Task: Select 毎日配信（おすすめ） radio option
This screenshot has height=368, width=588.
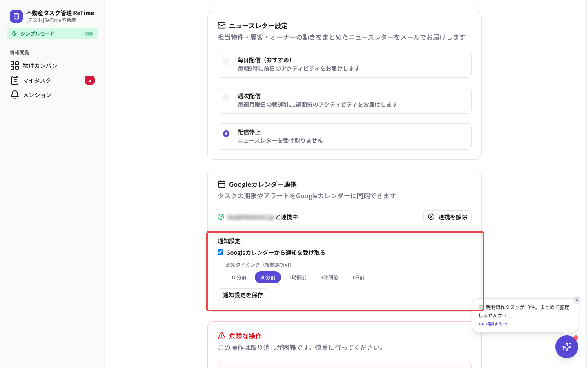Action: (226, 62)
